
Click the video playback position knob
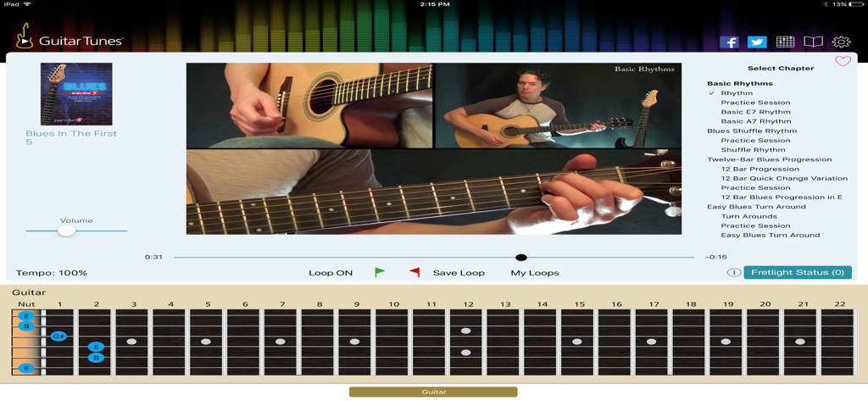click(521, 257)
